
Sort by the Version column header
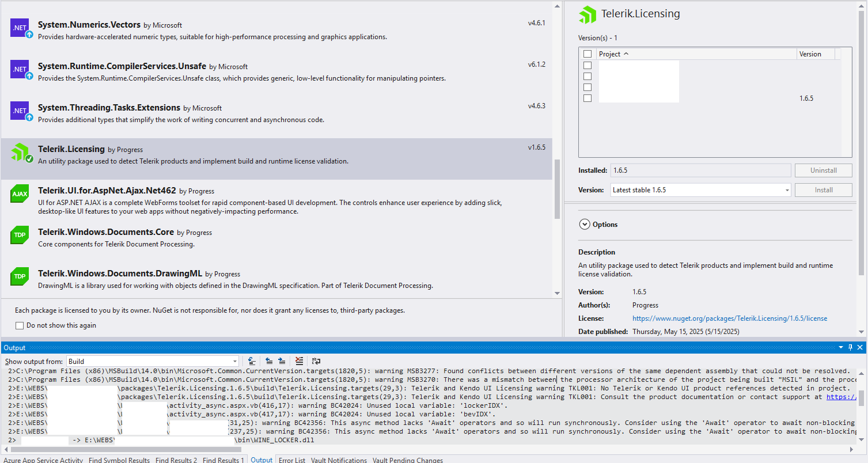tap(816, 54)
